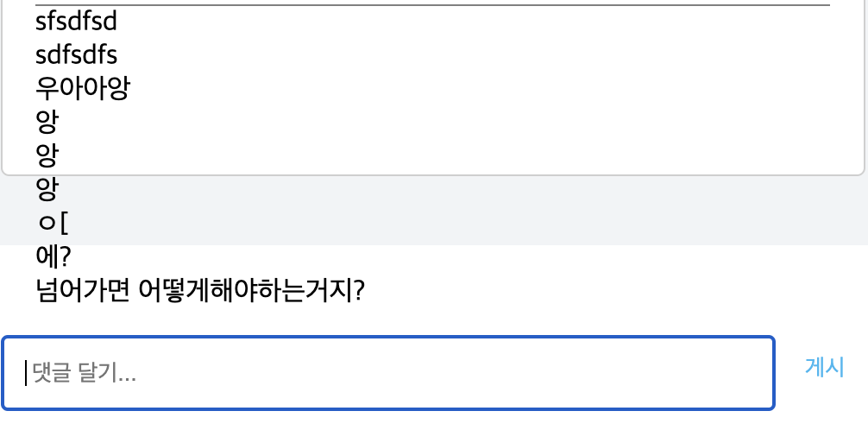Click the 게시 post button

[x=824, y=367]
